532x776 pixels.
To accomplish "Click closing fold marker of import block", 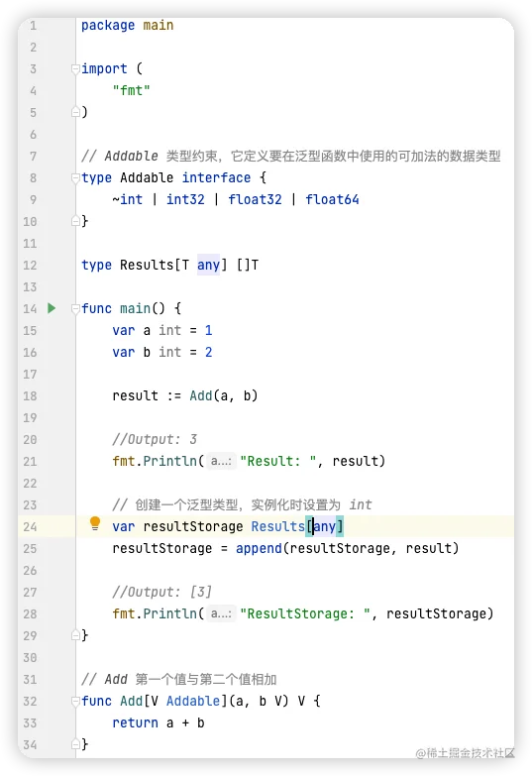I will point(75,112).
